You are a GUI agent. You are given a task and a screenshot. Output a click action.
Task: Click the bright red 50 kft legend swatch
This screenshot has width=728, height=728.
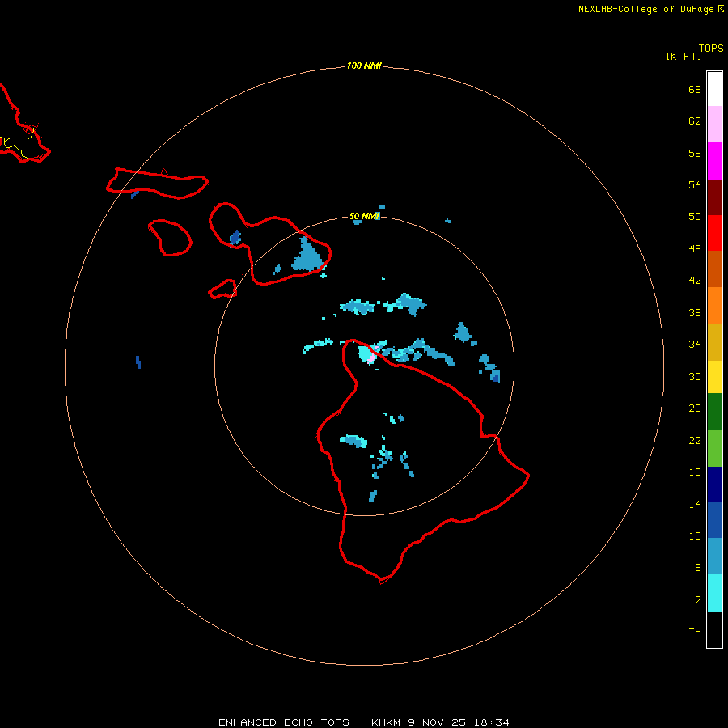pyautogui.click(x=714, y=233)
